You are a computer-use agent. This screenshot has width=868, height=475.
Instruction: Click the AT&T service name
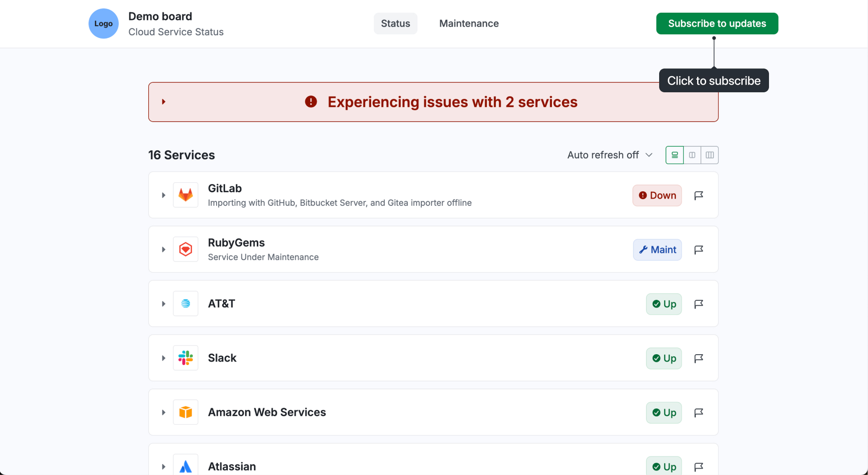tap(222, 304)
